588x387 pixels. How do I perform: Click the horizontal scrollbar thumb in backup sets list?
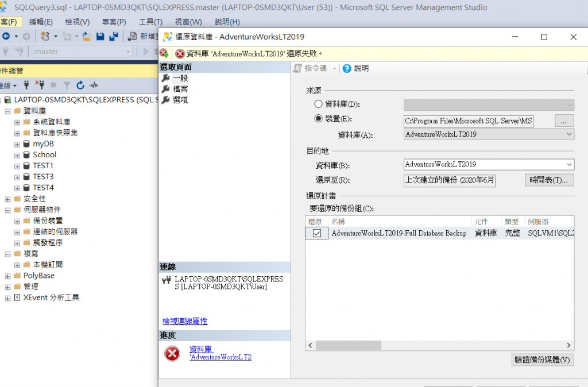pyautogui.click(x=349, y=345)
